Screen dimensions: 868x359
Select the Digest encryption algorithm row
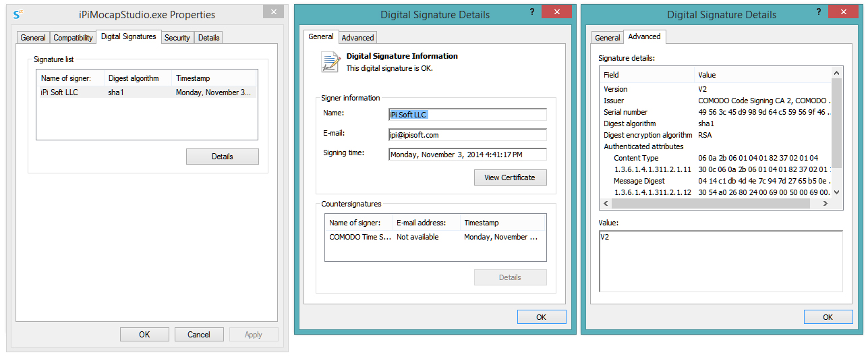point(716,135)
